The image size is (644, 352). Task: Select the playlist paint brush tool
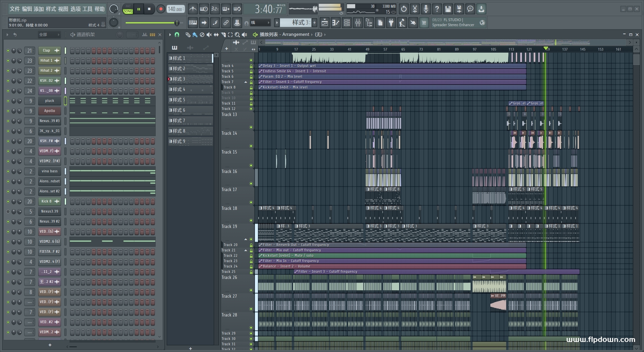click(195, 35)
